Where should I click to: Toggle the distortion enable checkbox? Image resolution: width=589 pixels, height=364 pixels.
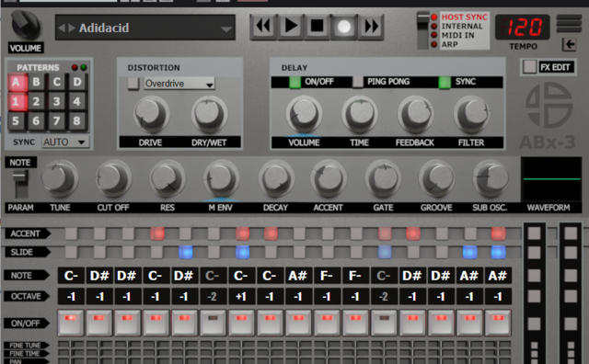133,84
